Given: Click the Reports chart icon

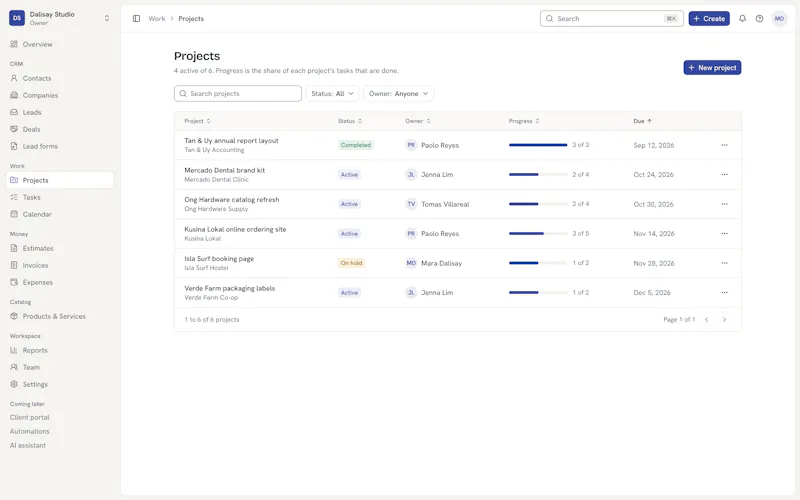Looking at the screenshot, I should point(14,350).
